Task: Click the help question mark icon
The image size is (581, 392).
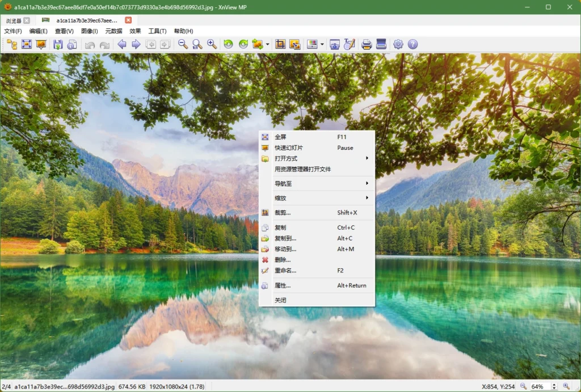Action: tap(412, 44)
